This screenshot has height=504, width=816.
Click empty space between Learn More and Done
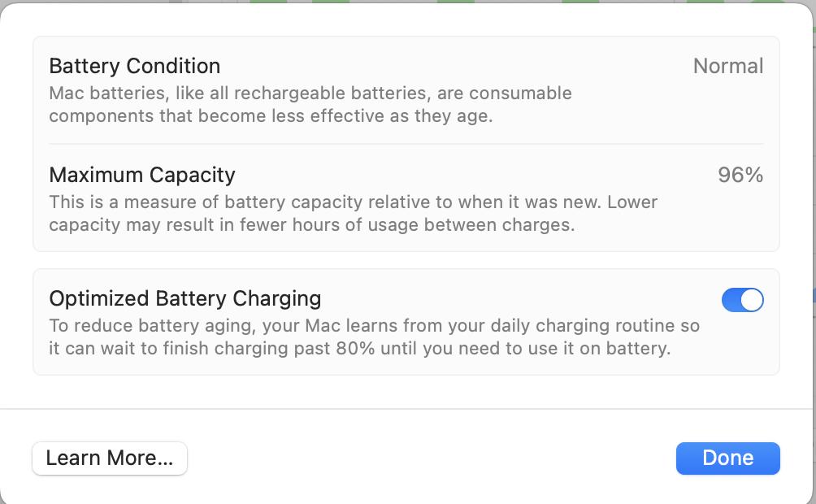431,458
